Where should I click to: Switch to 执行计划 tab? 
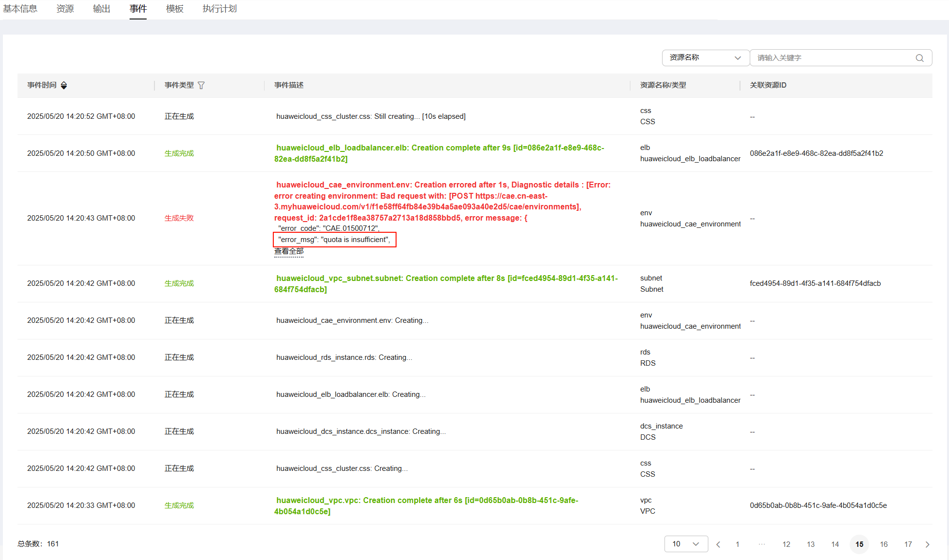click(x=219, y=9)
